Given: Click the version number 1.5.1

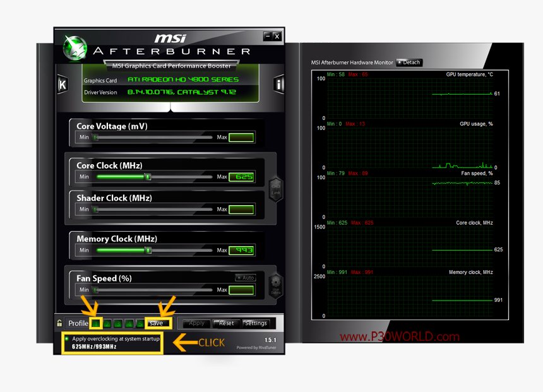Looking at the screenshot, I should (x=270, y=340).
